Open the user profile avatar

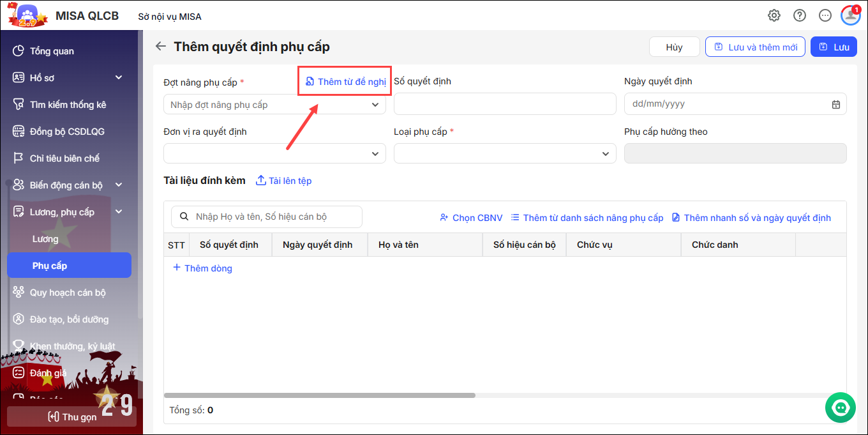850,15
